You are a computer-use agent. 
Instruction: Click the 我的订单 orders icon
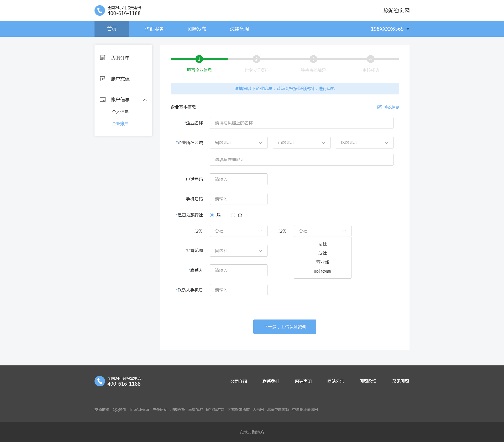click(103, 58)
